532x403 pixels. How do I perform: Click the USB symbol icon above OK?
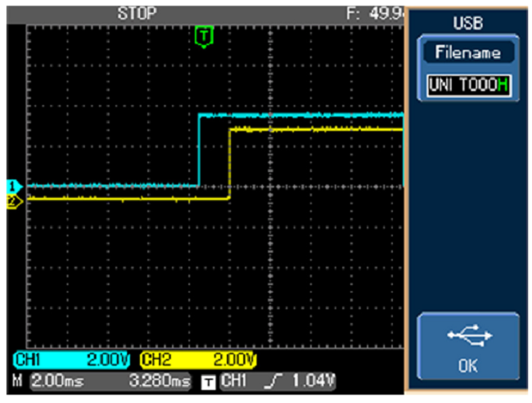467,337
